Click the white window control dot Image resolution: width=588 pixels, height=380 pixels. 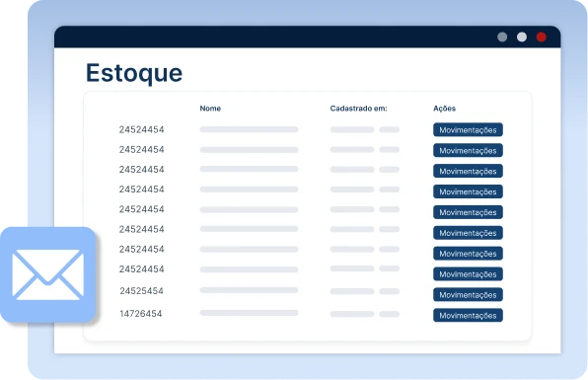point(522,37)
